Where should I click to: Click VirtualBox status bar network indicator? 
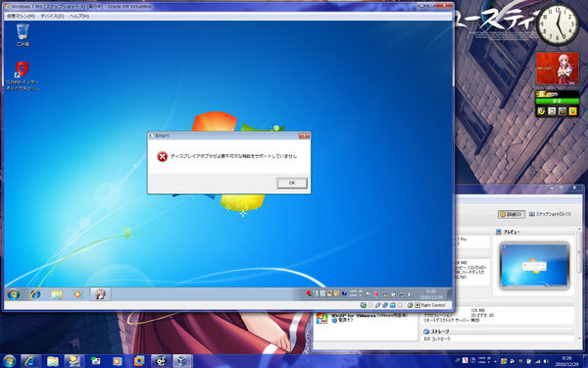(x=385, y=305)
